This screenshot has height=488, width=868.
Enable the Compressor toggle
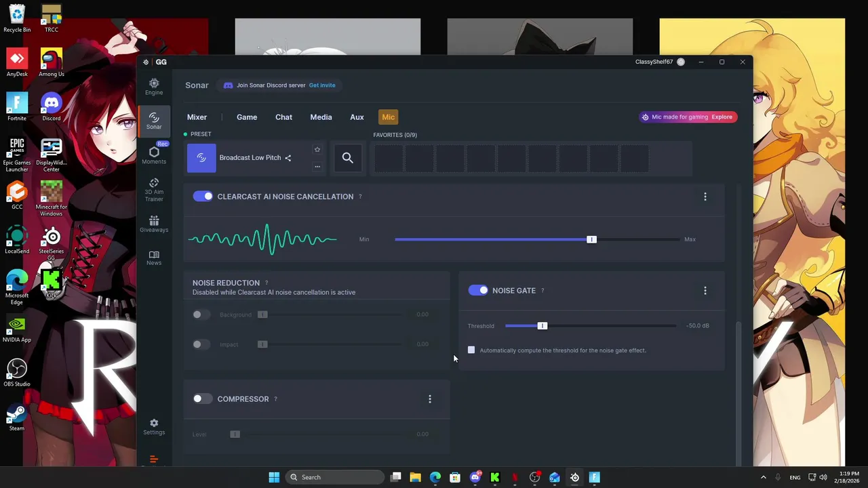click(203, 399)
